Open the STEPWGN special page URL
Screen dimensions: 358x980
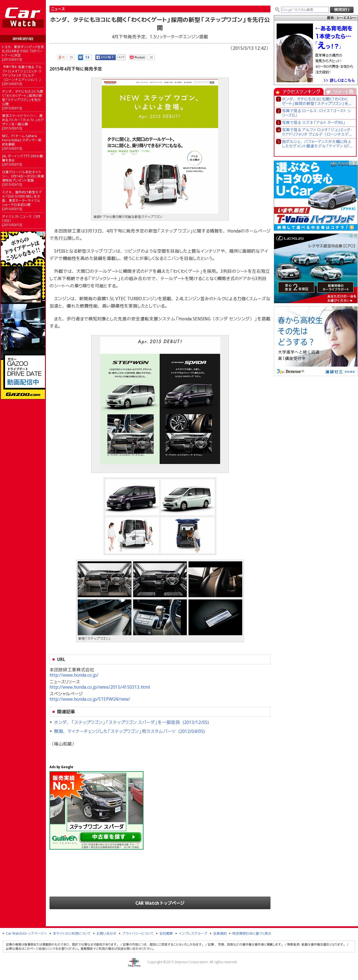coord(90,699)
